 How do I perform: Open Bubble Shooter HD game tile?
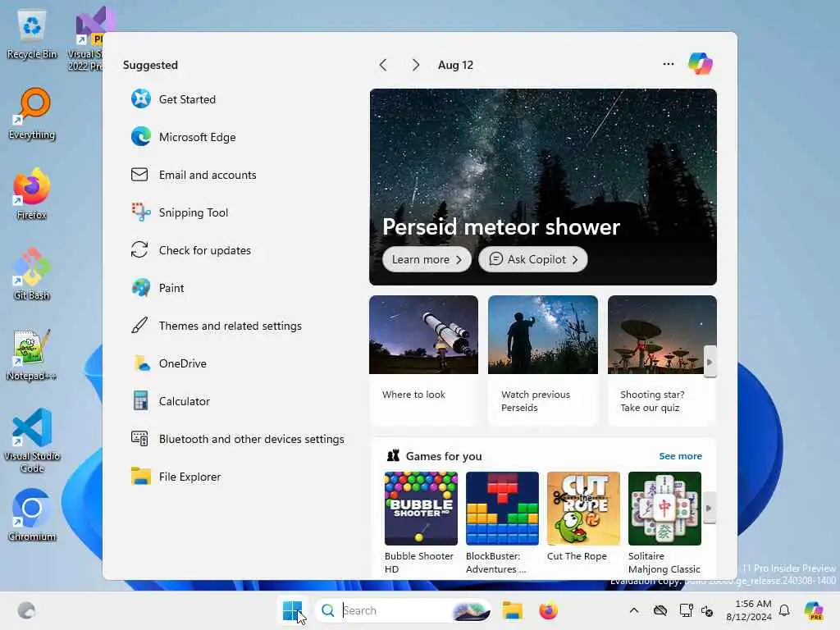(421, 523)
